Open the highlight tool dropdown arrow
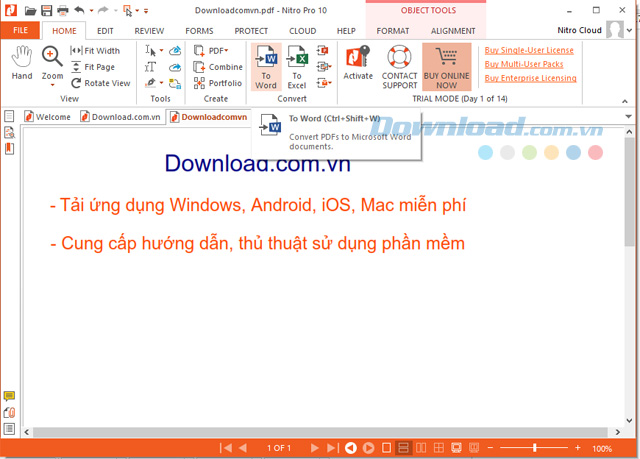Image resolution: width=640 pixels, height=459 pixels. pos(162,83)
